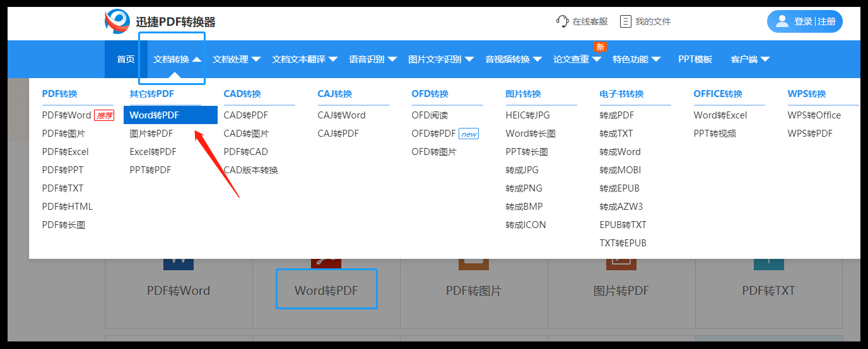This screenshot has width=868, height=349.
Task: Choose the highlighted Word转PDF menu entry
Action: point(170,115)
